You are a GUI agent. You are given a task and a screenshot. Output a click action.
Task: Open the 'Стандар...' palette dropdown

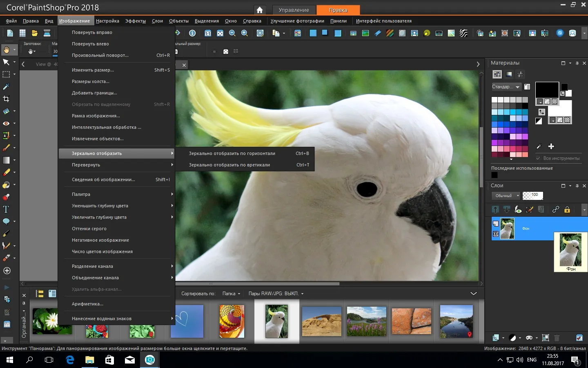pos(506,87)
